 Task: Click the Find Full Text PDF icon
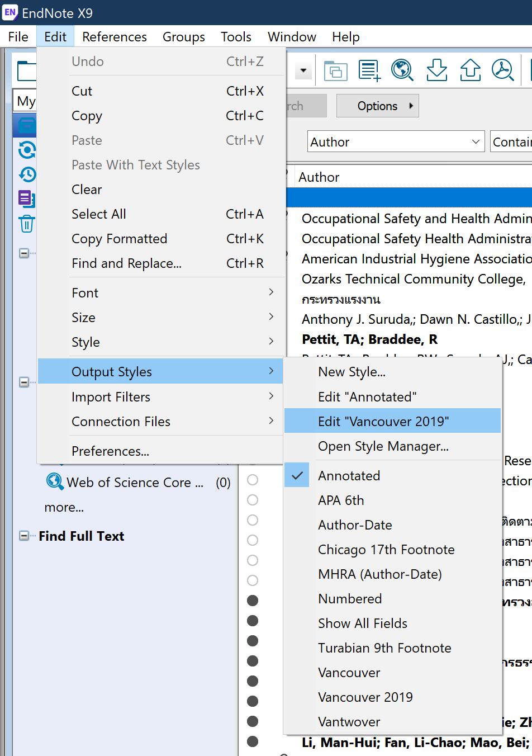coord(503,70)
